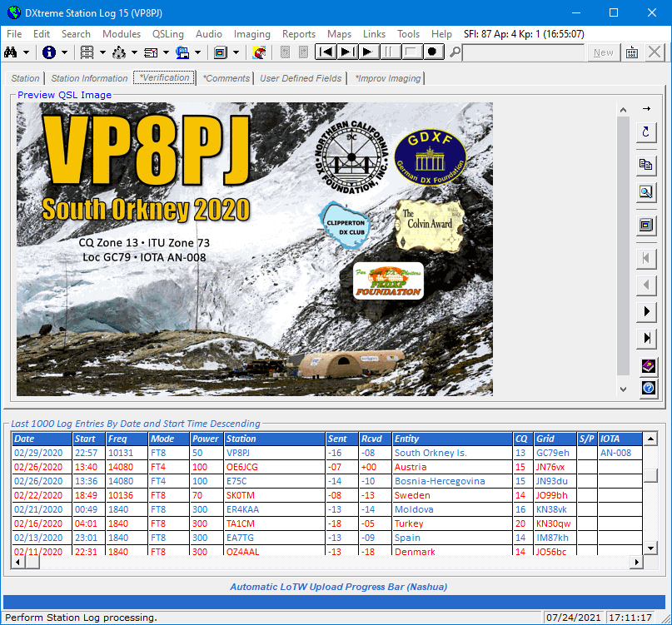The width and height of the screenshot is (672, 625).
Task: Click the toolbar X delete icon
Action: tap(655, 52)
